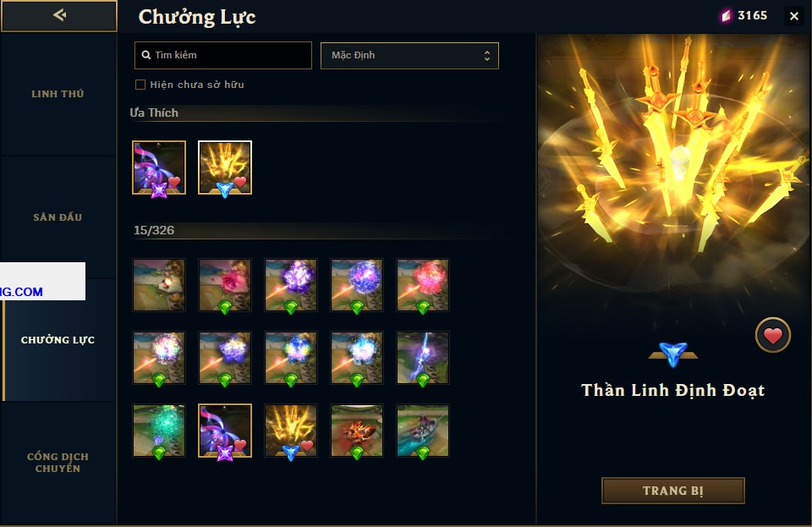Select the Cổng Dịch Chuyển tab

[58, 463]
